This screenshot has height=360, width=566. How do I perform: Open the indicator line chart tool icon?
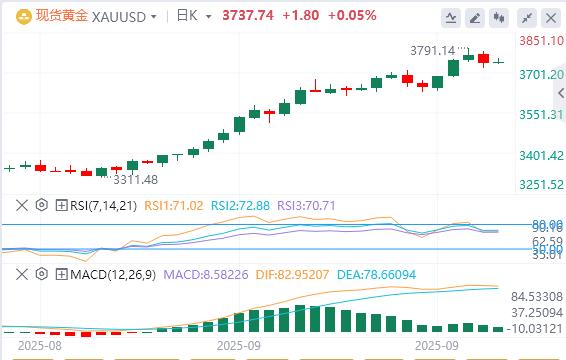[x=450, y=18]
